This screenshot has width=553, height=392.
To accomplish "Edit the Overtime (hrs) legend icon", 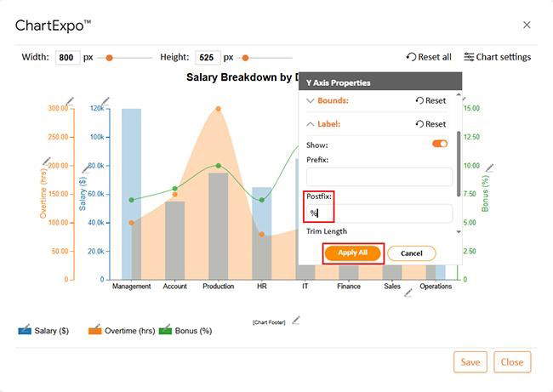I will pyautogui.click(x=94, y=329).
